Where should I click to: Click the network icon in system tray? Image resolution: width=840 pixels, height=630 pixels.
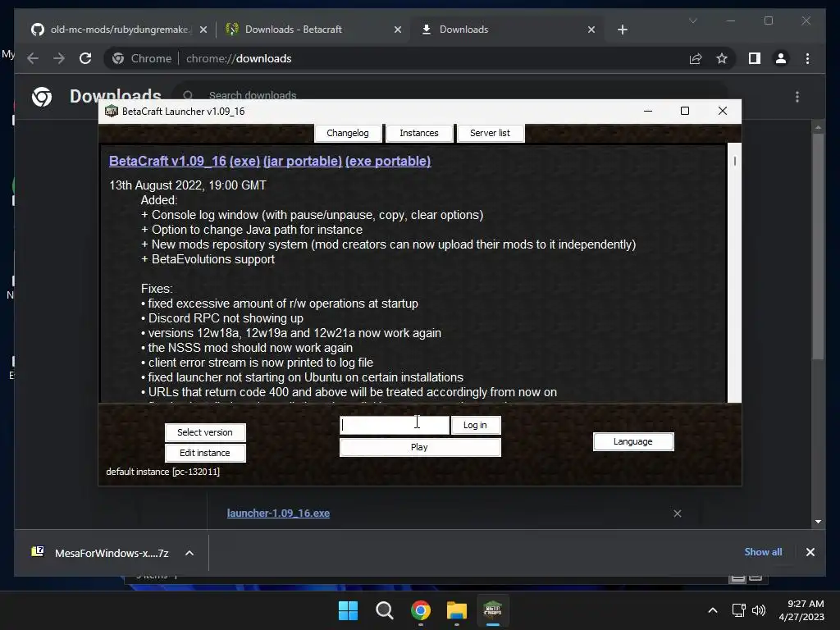pyautogui.click(x=739, y=610)
